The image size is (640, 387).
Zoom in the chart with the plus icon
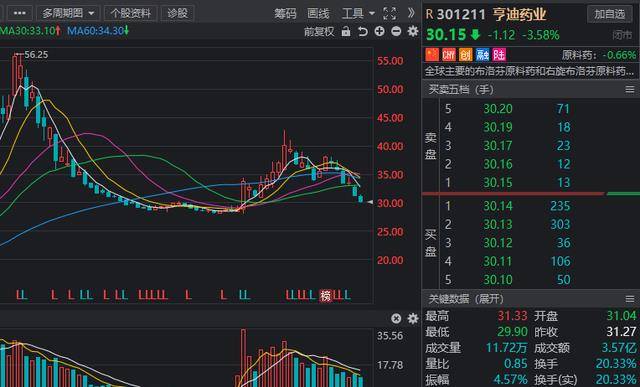pos(380,31)
